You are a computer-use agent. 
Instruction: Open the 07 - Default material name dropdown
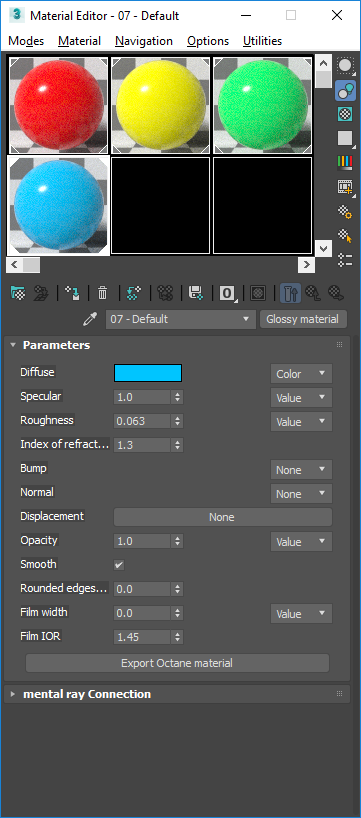point(180,319)
